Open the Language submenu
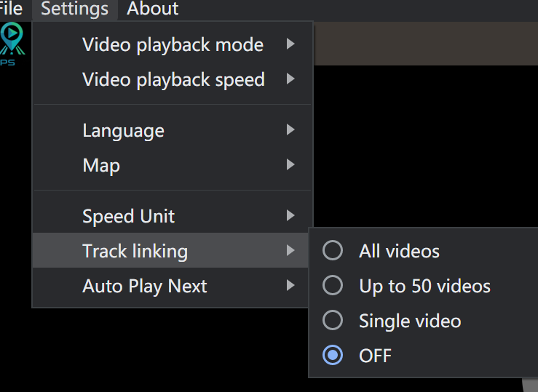The image size is (538, 392). [x=173, y=130]
